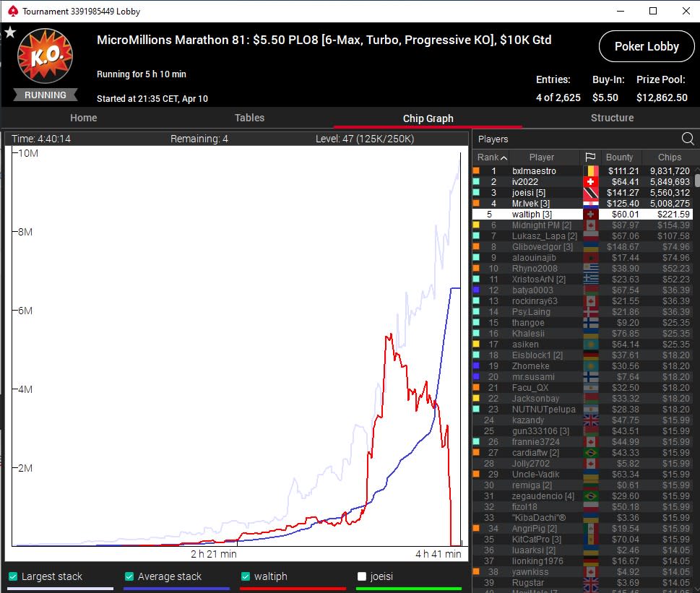700x593 pixels.
Task: Select highlighted row waltiph [3]
Action: click(x=582, y=215)
